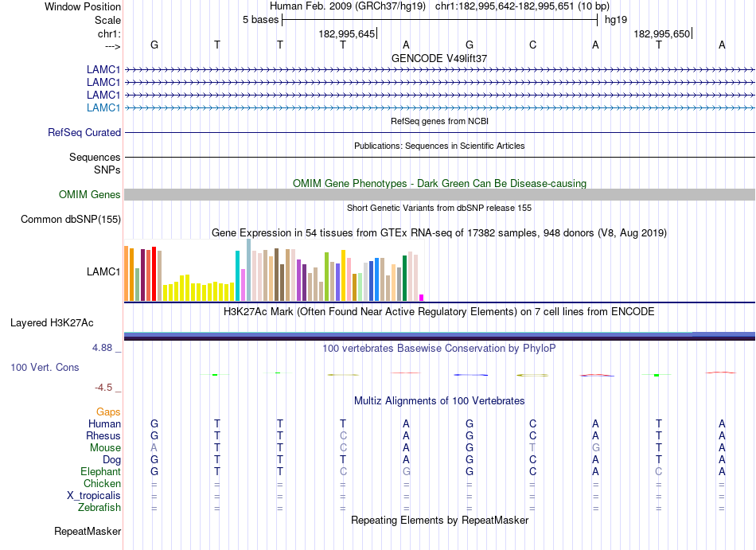Click the LAMC1 label beside the GTEx bar chart
Screen dimensions: 756x550
(x=103, y=271)
